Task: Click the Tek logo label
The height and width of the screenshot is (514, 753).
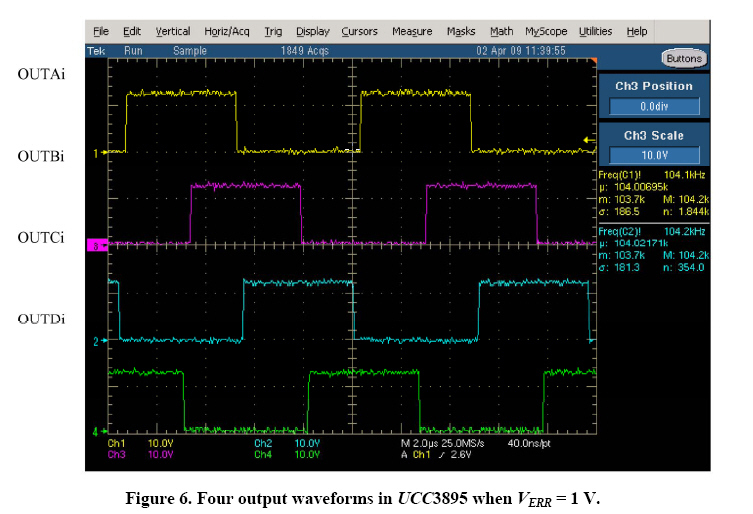Action: pyautogui.click(x=96, y=51)
